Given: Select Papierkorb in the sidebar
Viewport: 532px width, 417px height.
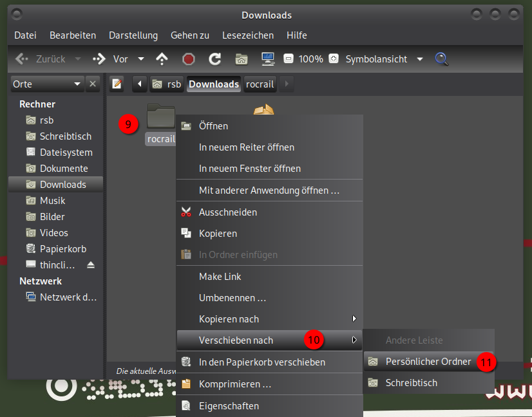Looking at the screenshot, I should click(62, 249).
